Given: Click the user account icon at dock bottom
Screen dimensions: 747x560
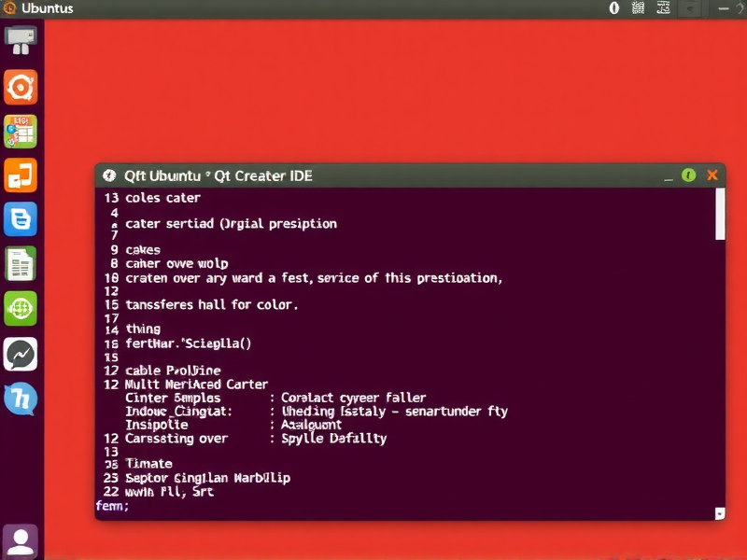Looking at the screenshot, I should [x=21, y=539].
